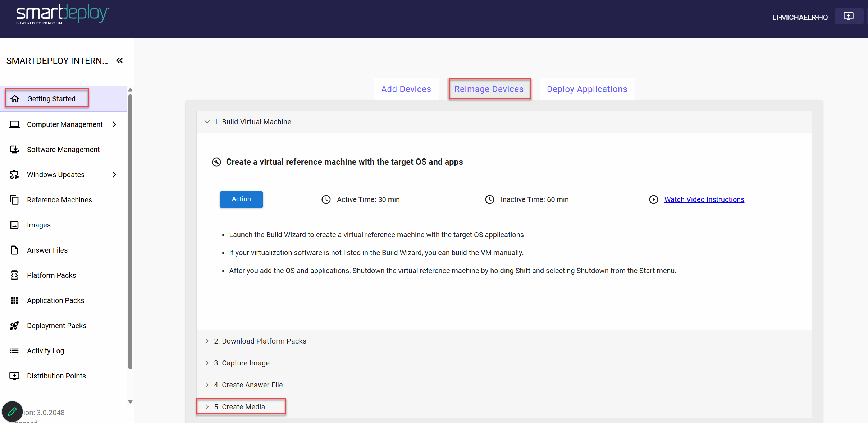Open Platform Packs via its icon
The width and height of the screenshot is (868, 423).
[x=14, y=275]
